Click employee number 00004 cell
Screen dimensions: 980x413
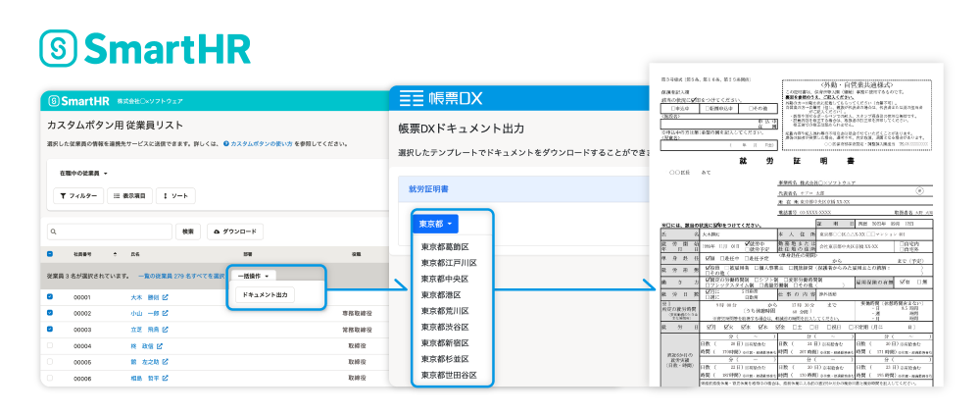click(x=82, y=346)
